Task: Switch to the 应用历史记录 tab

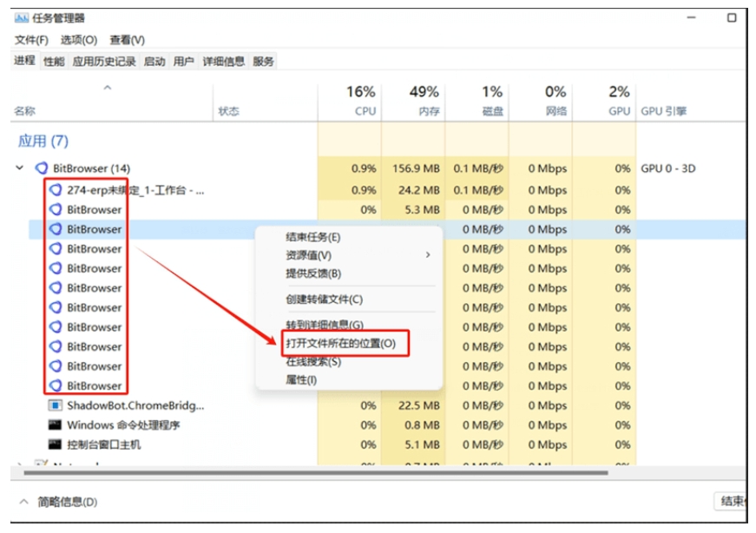Action: (104, 62)
